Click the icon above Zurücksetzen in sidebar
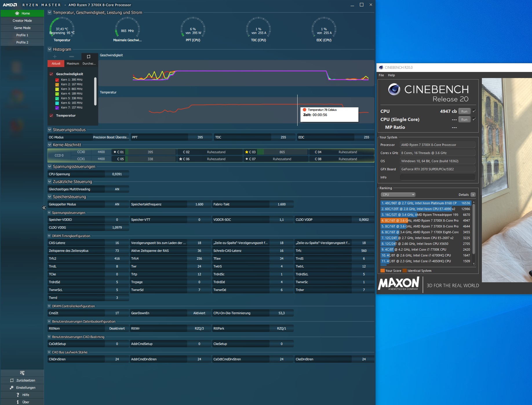Image resolution: width=532 pixels, height=405 pixels. pos(22,373)
